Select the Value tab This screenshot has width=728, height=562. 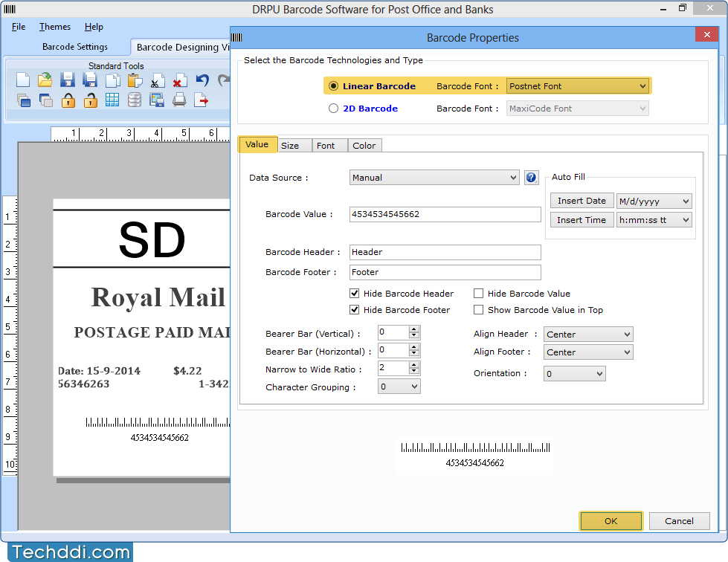pyautogui.click(x=257, y=144)
